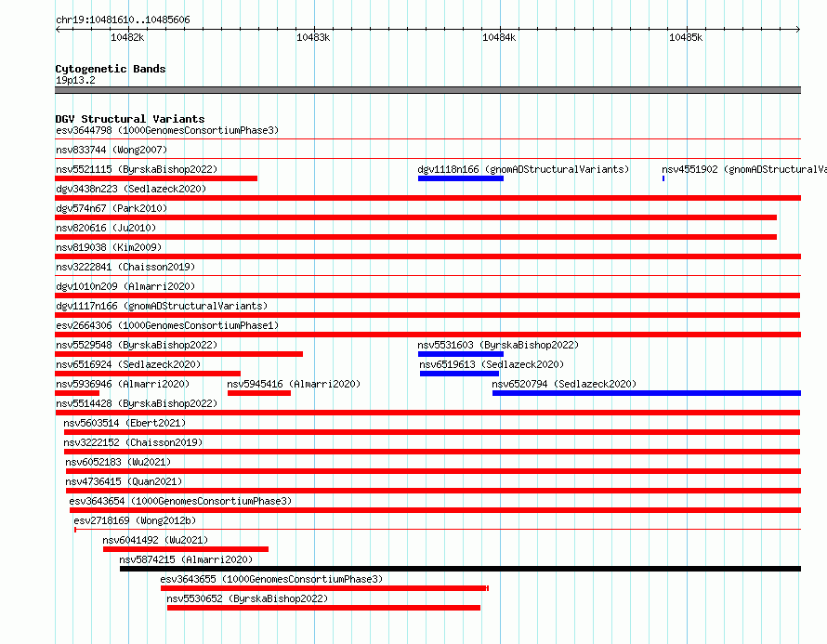Image resolution: width=827 pixels, height=644 pixels.
Task: Select the nsv820616 (Ju2010) label
Action: pos(106,228)
